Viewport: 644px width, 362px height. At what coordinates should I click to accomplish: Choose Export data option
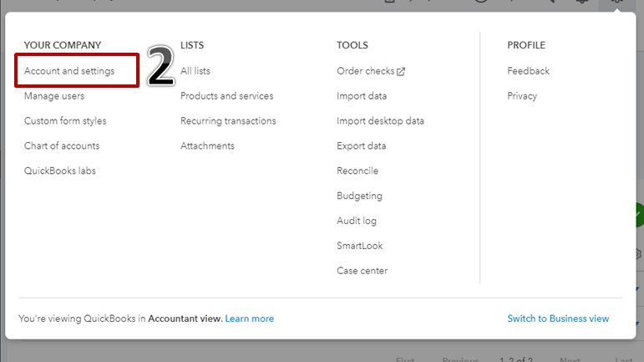[x=361, y=146]
